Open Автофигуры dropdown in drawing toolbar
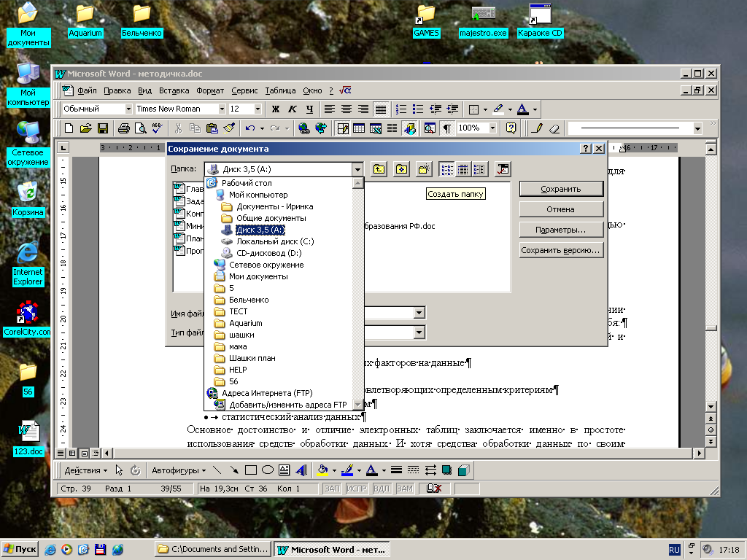This screenshot has height=560, width=747. point(179,470)
